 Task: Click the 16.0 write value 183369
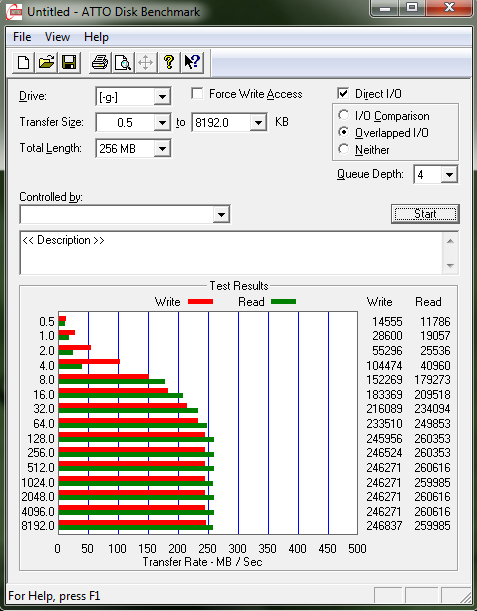point(384,394)
